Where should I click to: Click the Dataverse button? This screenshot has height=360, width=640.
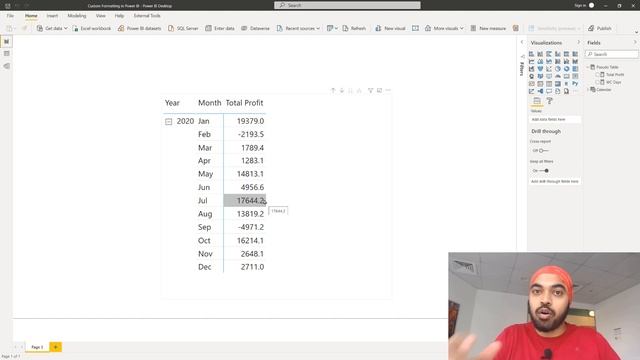[x=256, y=28]
